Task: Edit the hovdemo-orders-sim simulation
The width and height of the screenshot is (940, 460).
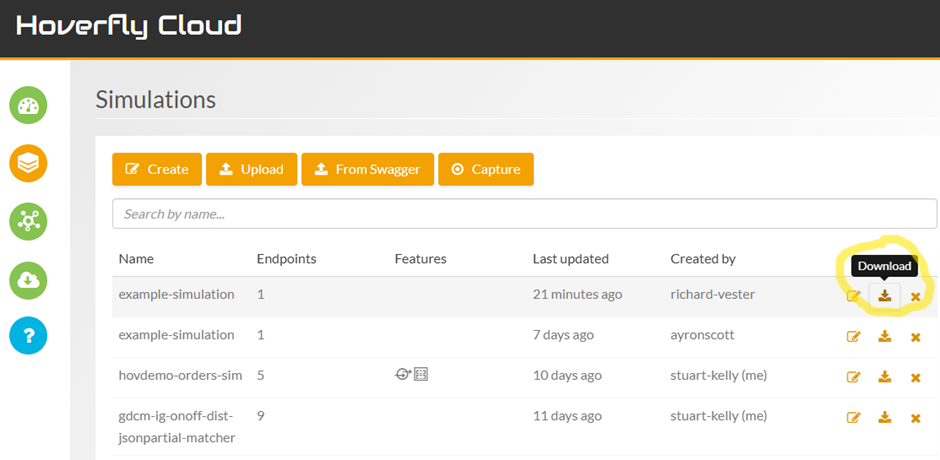Action: coord(854,377)
